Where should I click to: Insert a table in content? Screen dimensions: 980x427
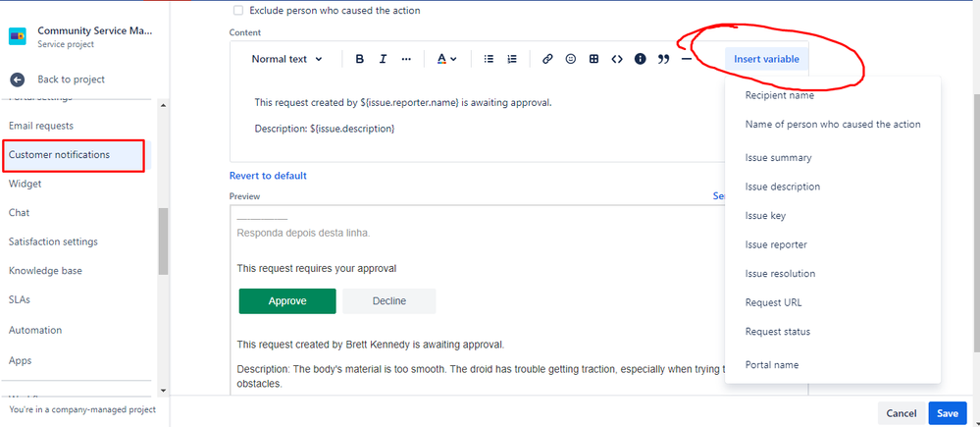pyautogui.click(x=593, y=60)
